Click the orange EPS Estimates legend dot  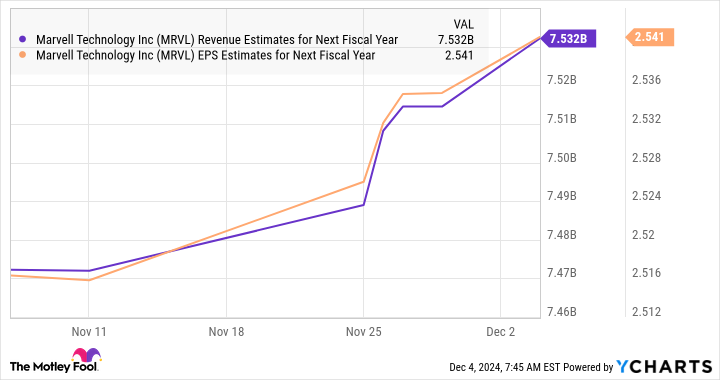22,55
